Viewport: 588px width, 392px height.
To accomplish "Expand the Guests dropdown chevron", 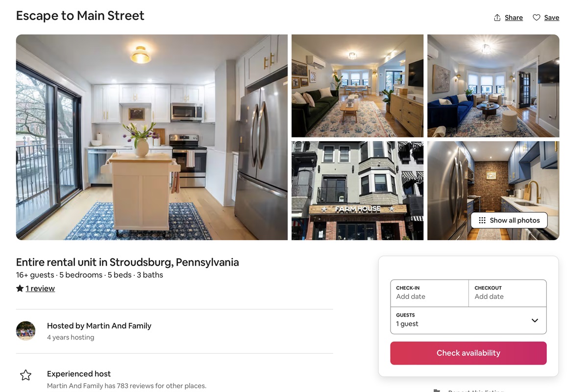I will point(535,320).
